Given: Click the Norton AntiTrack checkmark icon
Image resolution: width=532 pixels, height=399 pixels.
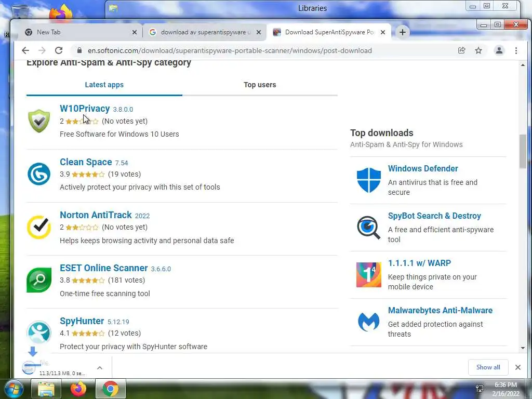Looking at the screenshot, I should tap(39, 227).
